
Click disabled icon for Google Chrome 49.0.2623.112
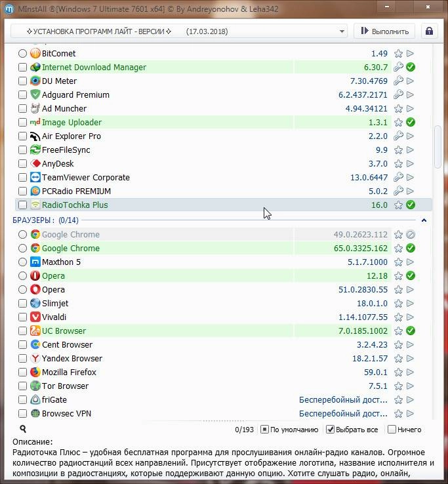411,235
